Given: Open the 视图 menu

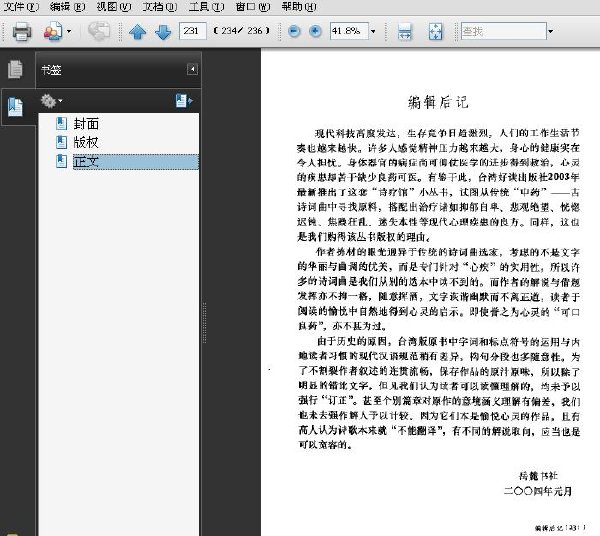Looking at the screenshot, I should click(x=113, y=7).
